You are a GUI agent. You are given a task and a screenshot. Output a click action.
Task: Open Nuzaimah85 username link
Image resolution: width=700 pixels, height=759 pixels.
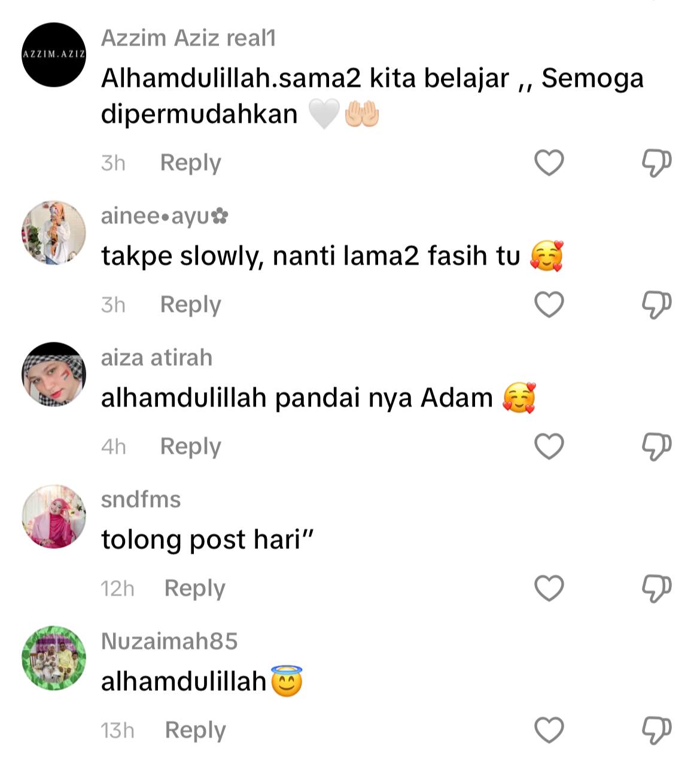[169, 641]
